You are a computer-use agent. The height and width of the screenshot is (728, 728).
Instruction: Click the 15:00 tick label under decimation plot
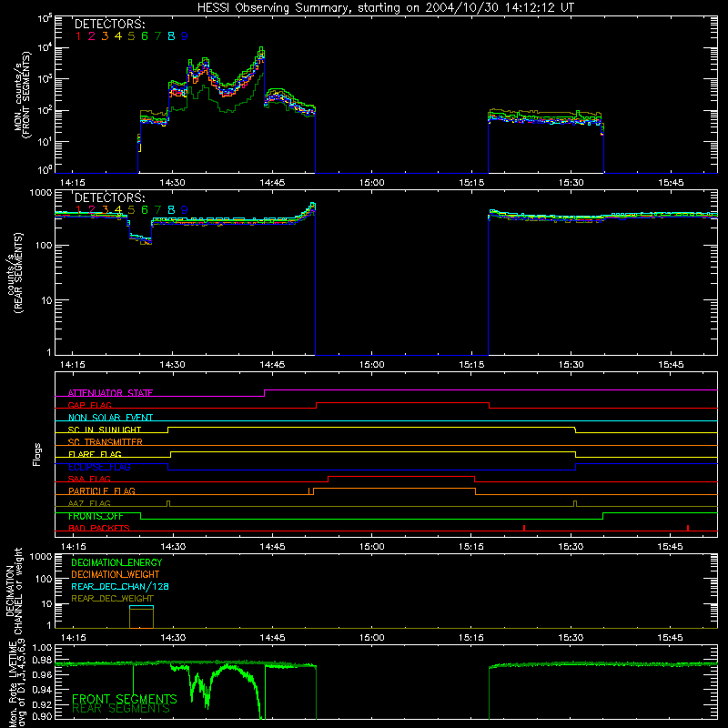point(372,638)
